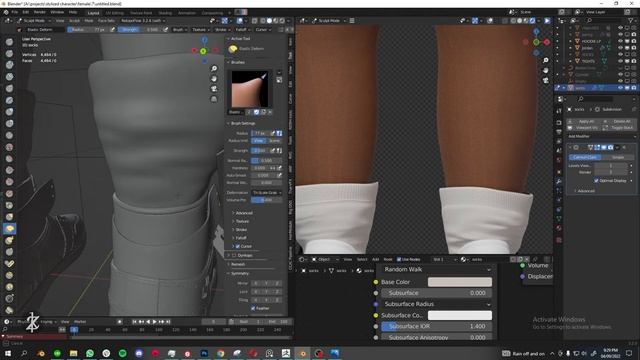The height and width of the screenshot is (360, 640).
Task: Open the Sculpt Mode dropdown in the left viewport
Action: 34,20
